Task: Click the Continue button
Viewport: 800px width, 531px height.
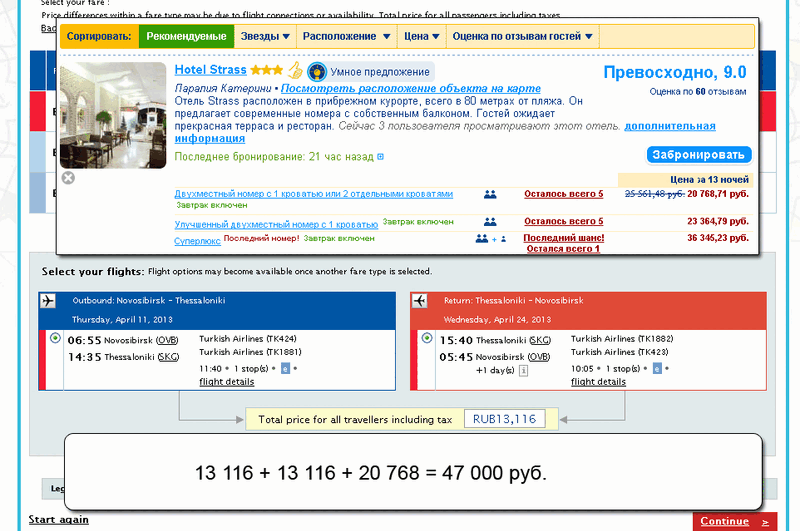Action: click(x=735, y=521)
